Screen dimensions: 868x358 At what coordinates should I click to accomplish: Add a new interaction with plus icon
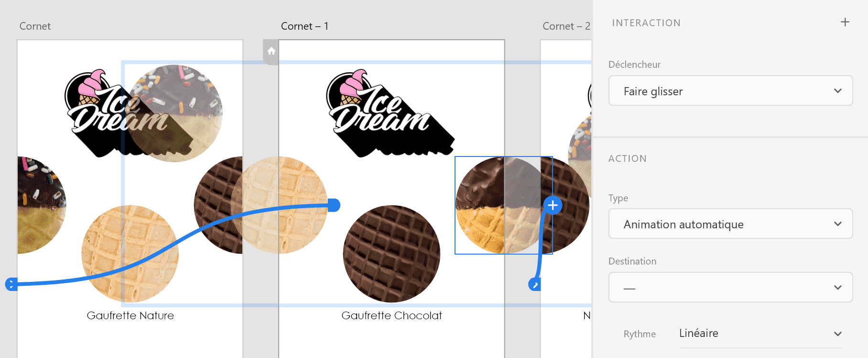(x=845, y=22)
